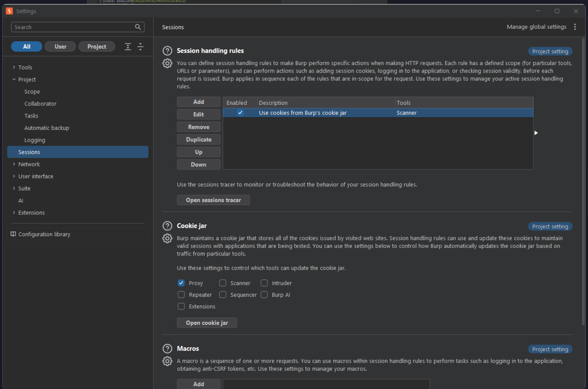Screen dimensions: 588x389
Task: Open help for Cookie jar section
Action: coord(167,226)
